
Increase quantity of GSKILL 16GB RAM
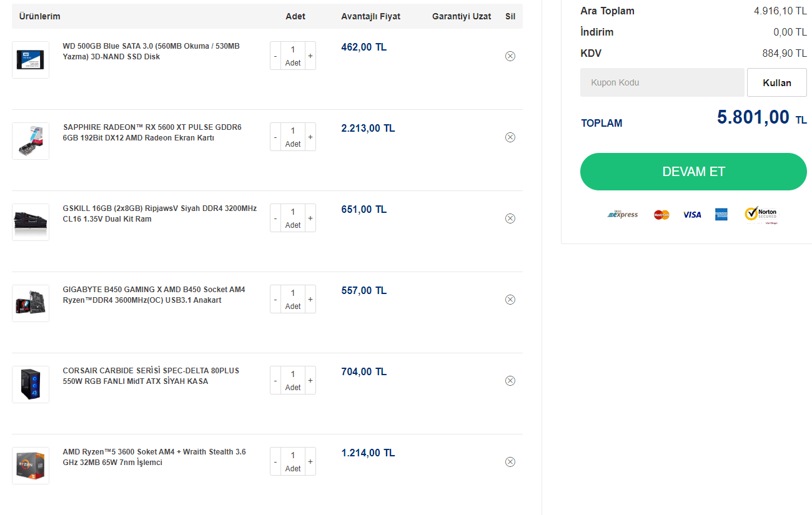click(310, 218)
